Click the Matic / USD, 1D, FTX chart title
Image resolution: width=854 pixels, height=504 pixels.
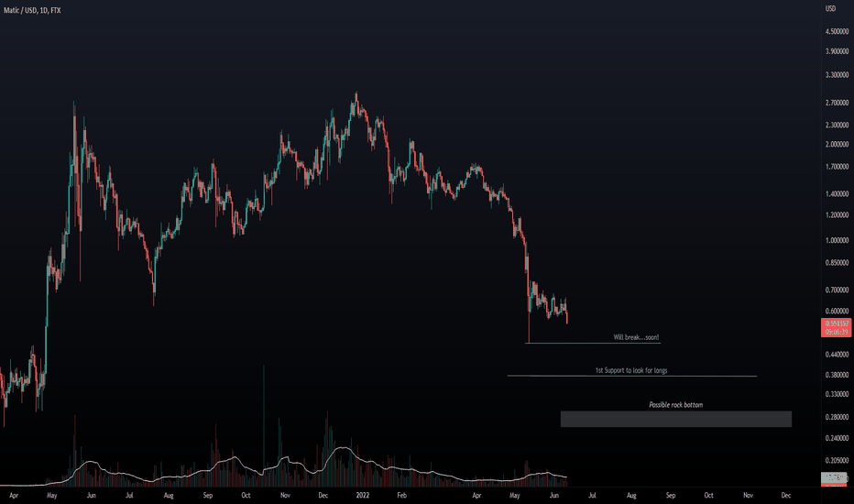coord(32,10)
